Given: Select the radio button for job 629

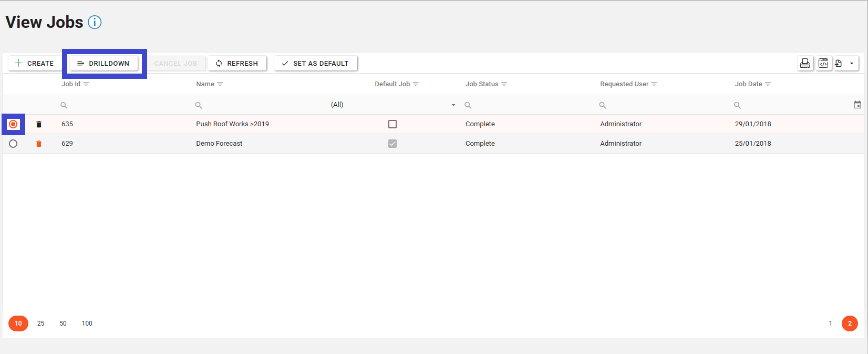Looking at the screenshot, I should pos(13,144).
